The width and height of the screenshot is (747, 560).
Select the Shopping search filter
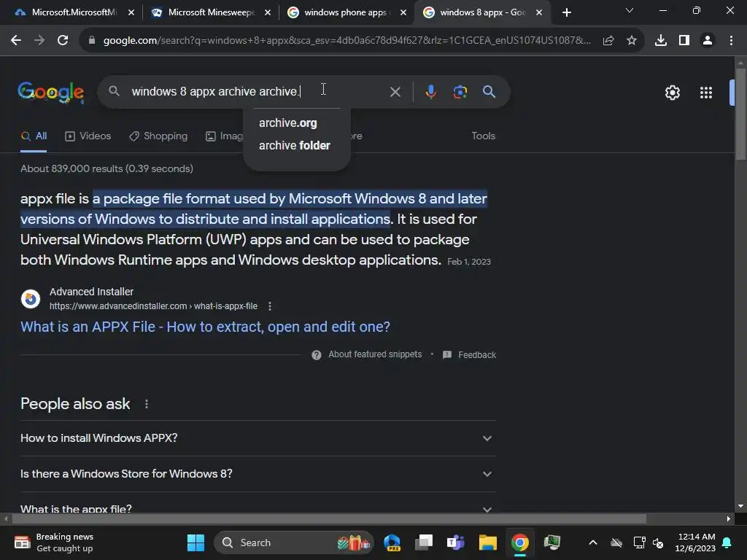(x=158, y=136)
